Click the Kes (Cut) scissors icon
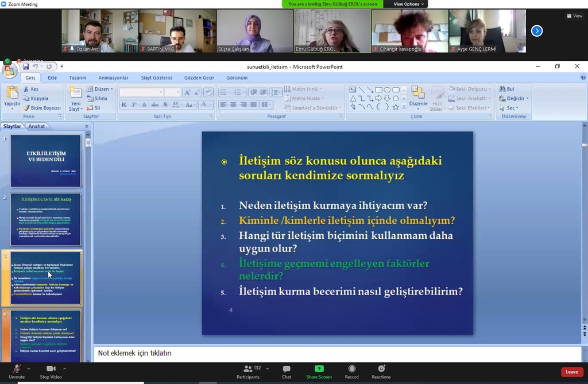588x384 pixels. point(26,89)
